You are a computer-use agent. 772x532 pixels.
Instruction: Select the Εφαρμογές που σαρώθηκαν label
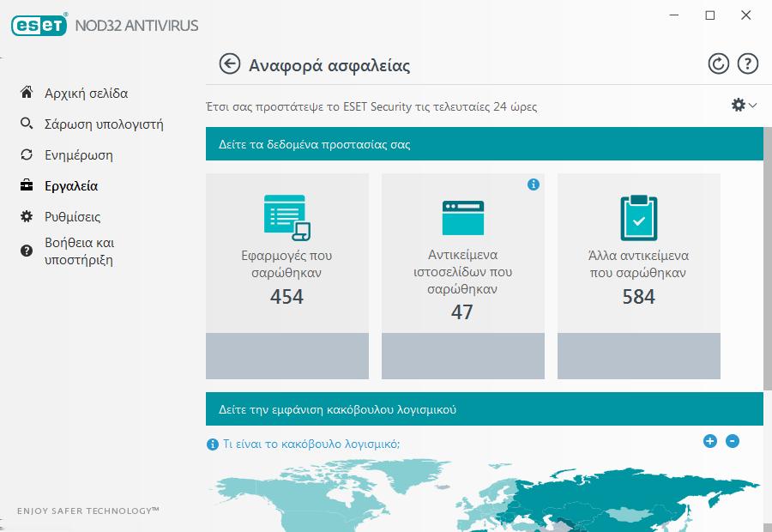pos(286,264)
